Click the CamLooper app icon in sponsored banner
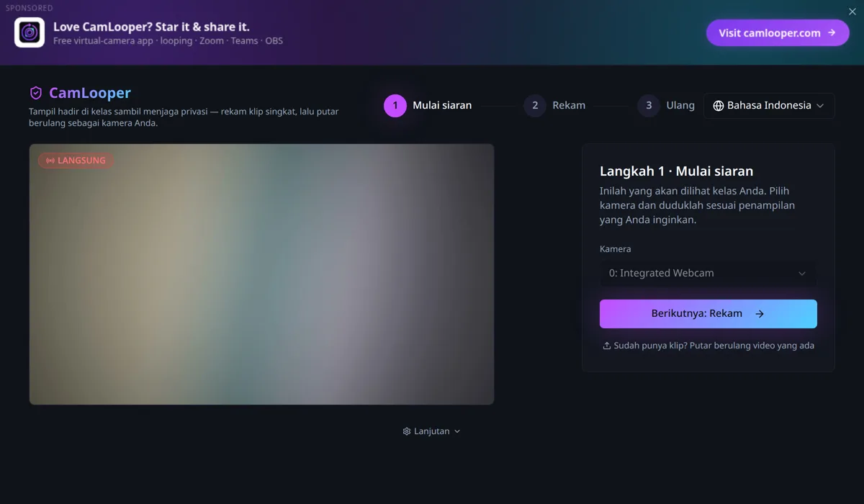The width and height of the screenshot is (864, 504). coord(30,32)
